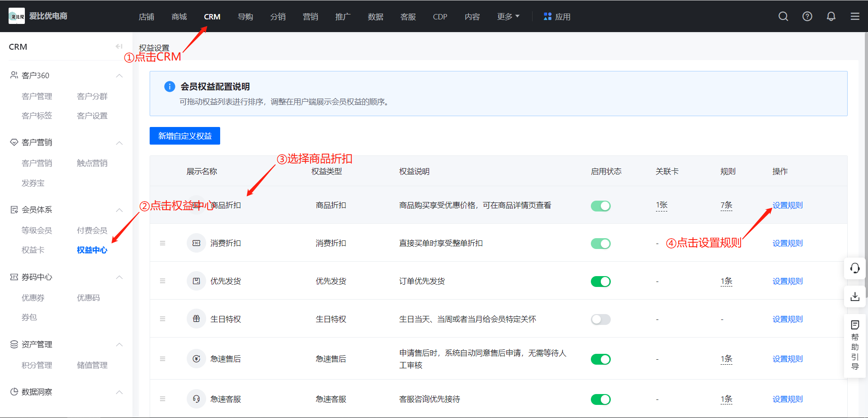
Task: Collapse the 数据洞察 section
Action: point(119,392)
